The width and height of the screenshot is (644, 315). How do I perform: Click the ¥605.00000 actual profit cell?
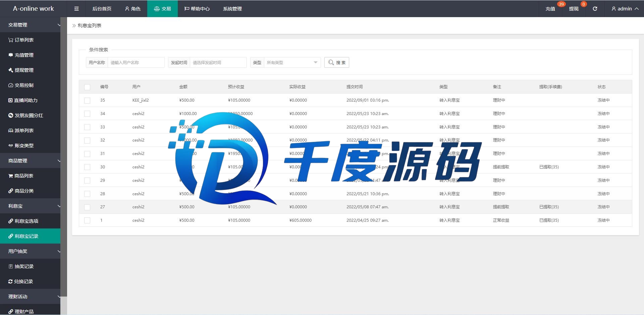tap(301, 220)
